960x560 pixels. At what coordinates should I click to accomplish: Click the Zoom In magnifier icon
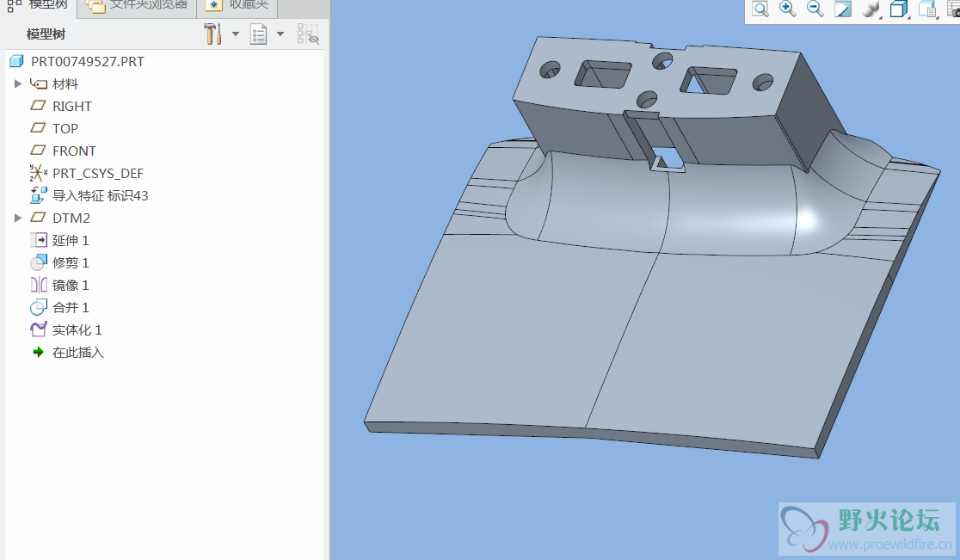tap(787, 9)
